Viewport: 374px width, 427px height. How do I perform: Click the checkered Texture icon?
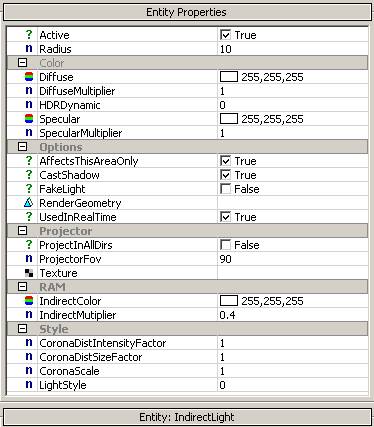coord(29,273)
